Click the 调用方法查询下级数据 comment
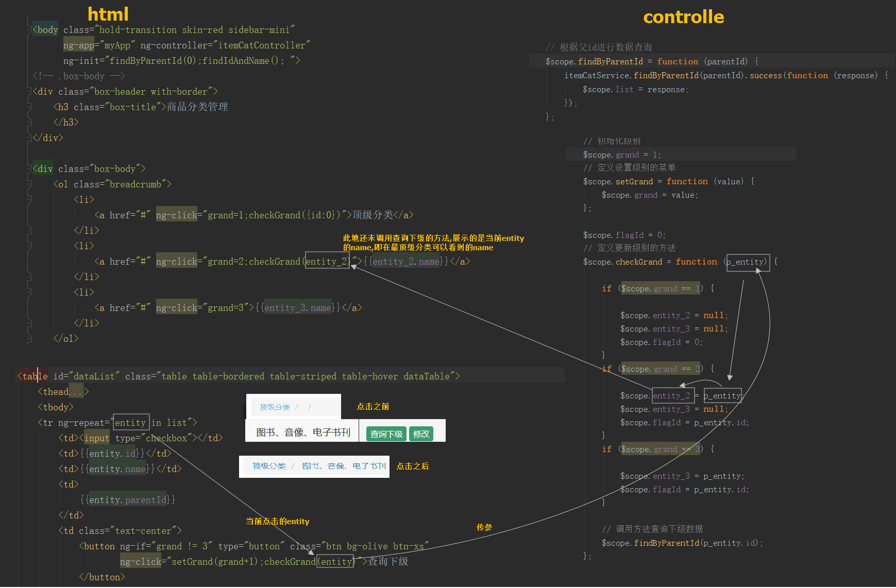The width and height of the screenshot is (896, 588). pos(652,529)
